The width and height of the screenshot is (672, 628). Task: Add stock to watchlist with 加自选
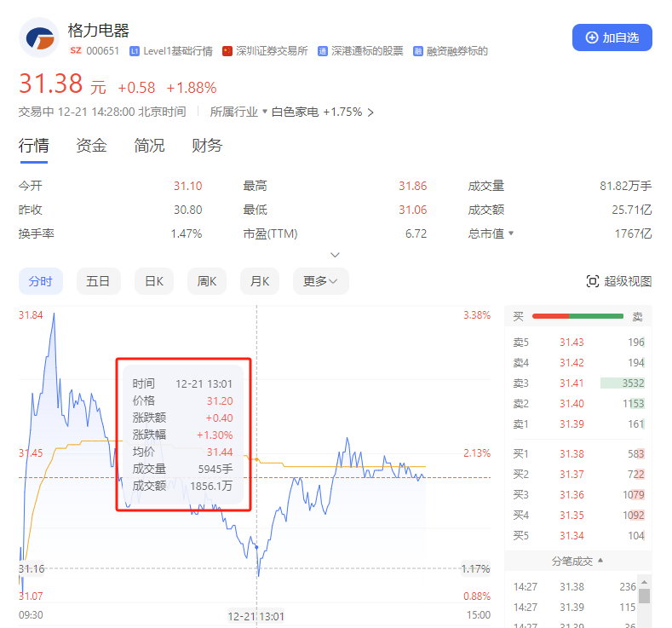click(612, 37)
